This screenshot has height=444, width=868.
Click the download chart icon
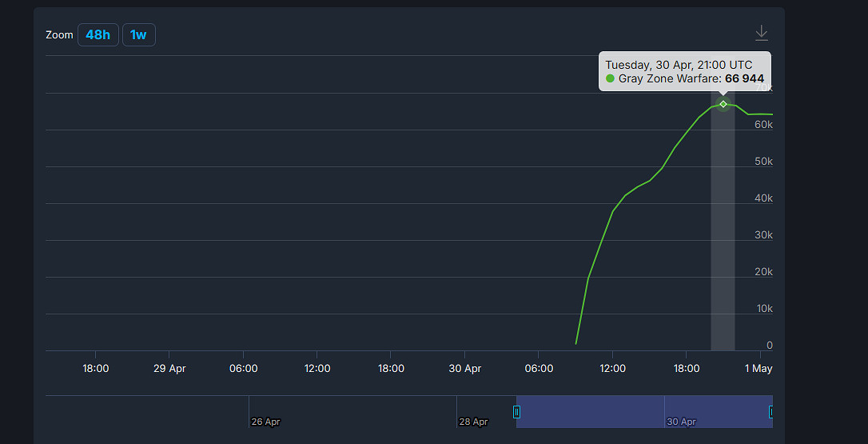coord(762,33)
